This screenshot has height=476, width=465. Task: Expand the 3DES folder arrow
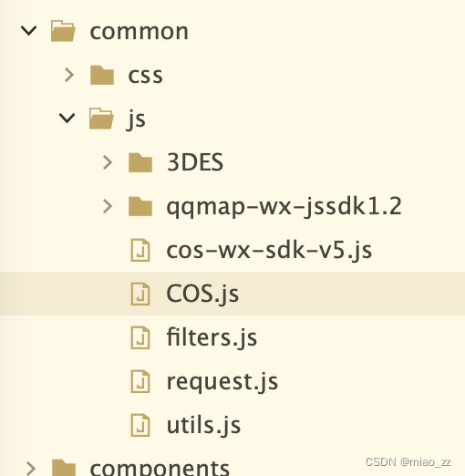tap(108, 162)
